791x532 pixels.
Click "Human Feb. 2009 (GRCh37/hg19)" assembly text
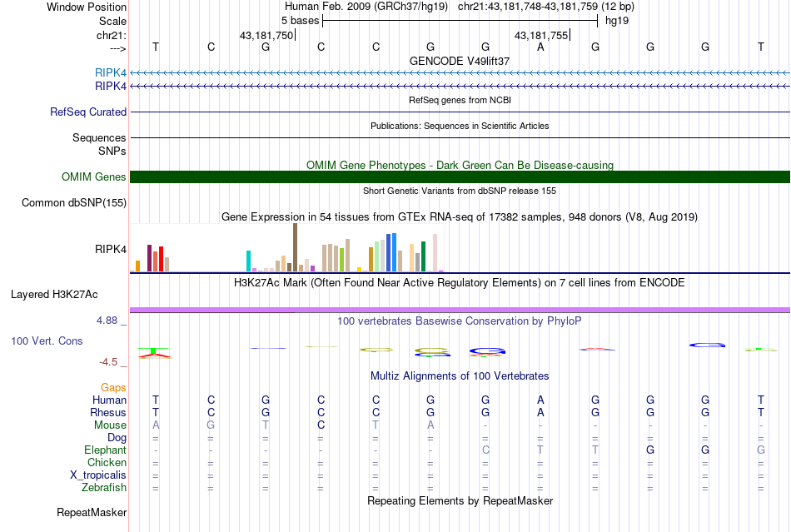[366, 7]
